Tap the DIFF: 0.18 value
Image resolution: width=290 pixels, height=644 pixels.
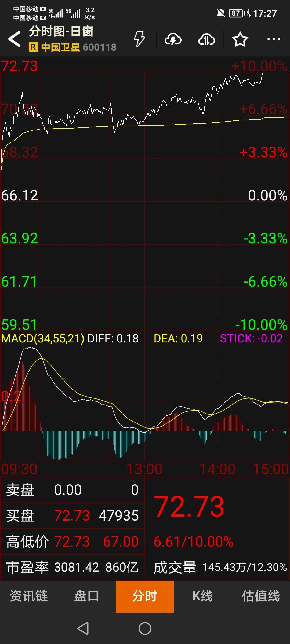coord(113,338)
